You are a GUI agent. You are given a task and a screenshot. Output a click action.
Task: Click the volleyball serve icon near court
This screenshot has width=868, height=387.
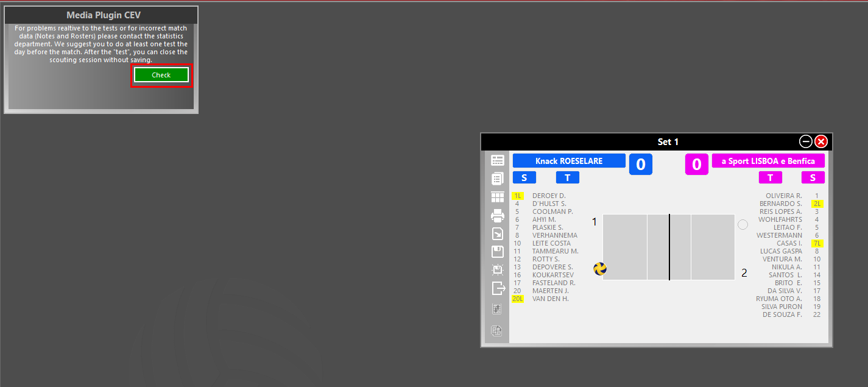pos(600,269)
